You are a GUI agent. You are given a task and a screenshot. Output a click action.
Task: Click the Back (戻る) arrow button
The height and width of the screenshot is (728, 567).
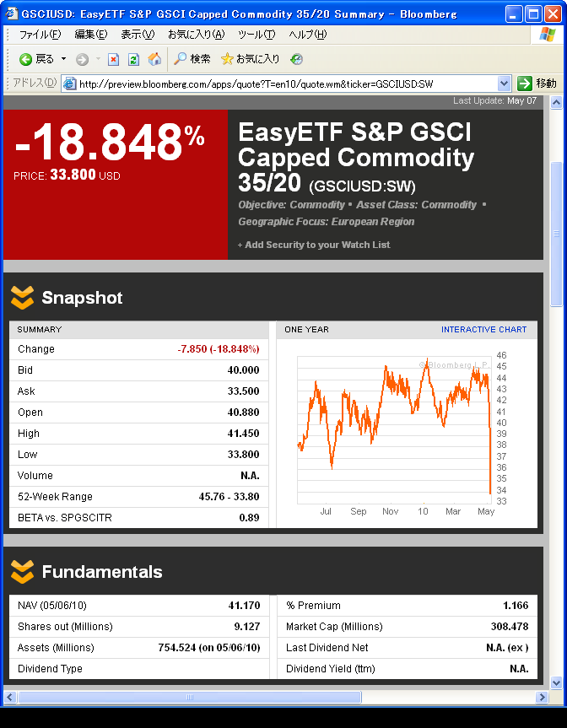tap(26, 59)
